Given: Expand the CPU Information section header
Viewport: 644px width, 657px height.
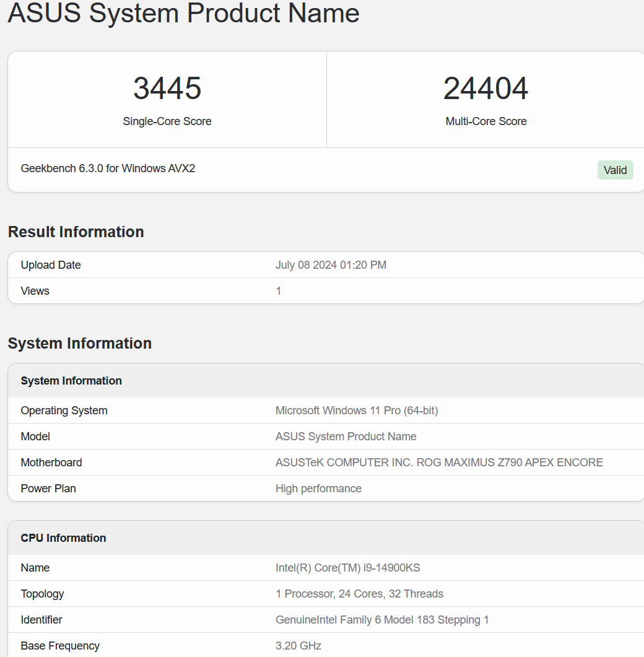Looking at the screenshot, I should coord(63,537).
